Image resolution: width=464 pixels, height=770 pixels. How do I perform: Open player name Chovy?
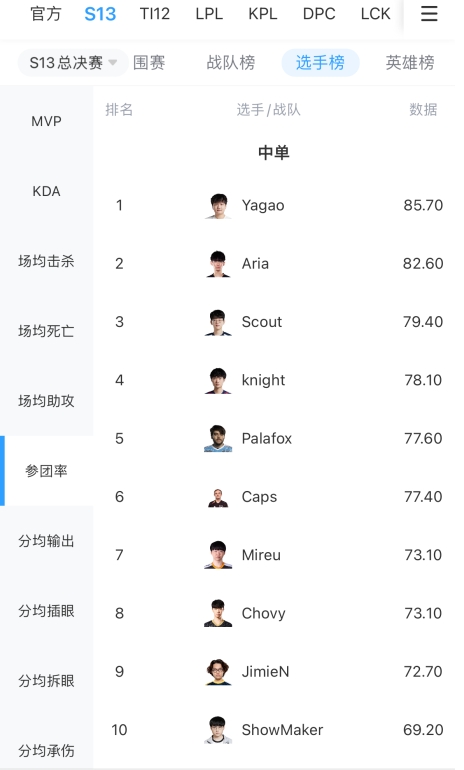263,613
